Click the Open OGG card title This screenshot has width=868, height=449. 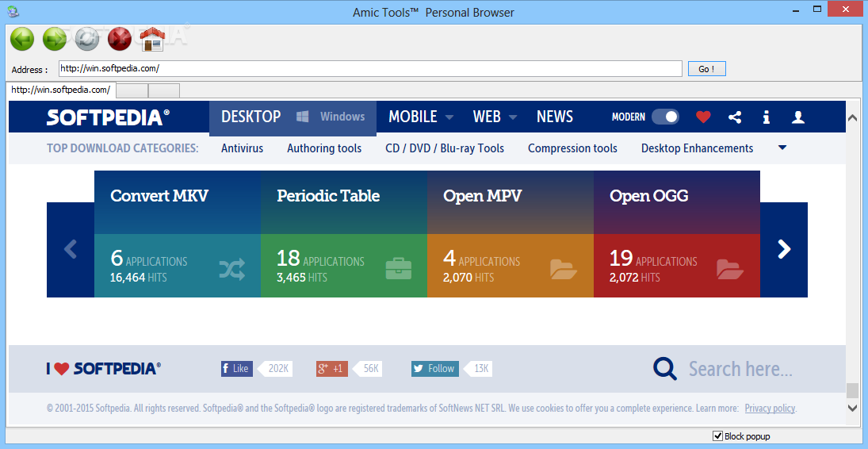[x=648, y=196]
